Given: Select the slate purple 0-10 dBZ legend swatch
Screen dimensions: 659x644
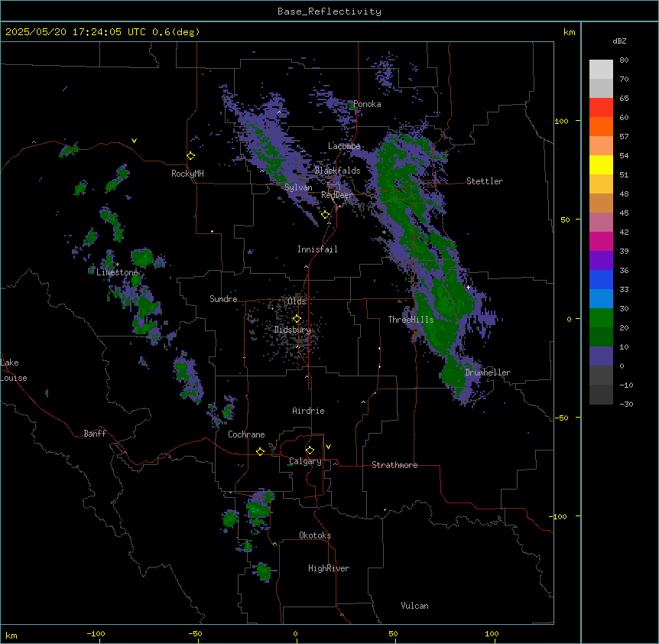Looking at the screenshot, I should pyautogui.click(x=601, y=356).
